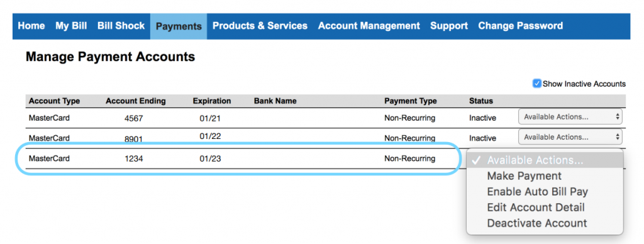This screenshot has width=644, height=244.
Task: Click Non-Recurring in the 4567 row
Action: click(409, 118)
